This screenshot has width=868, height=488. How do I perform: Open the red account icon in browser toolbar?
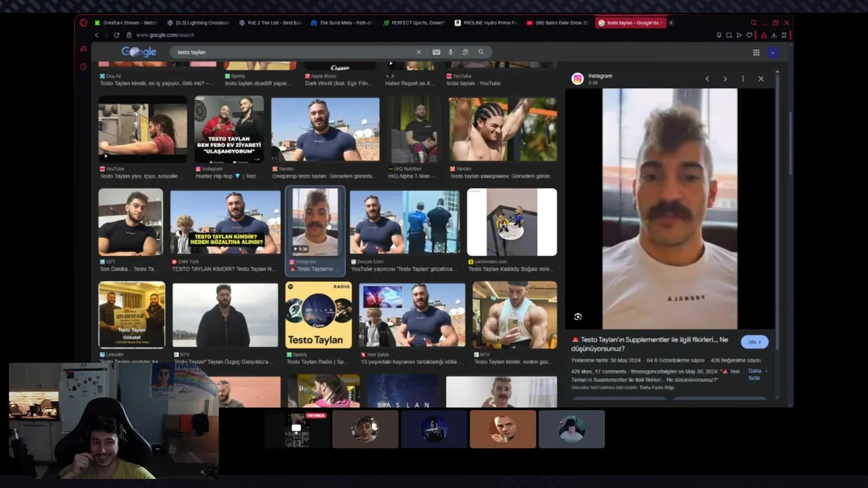pyautogui.click(x=764, y=35)
